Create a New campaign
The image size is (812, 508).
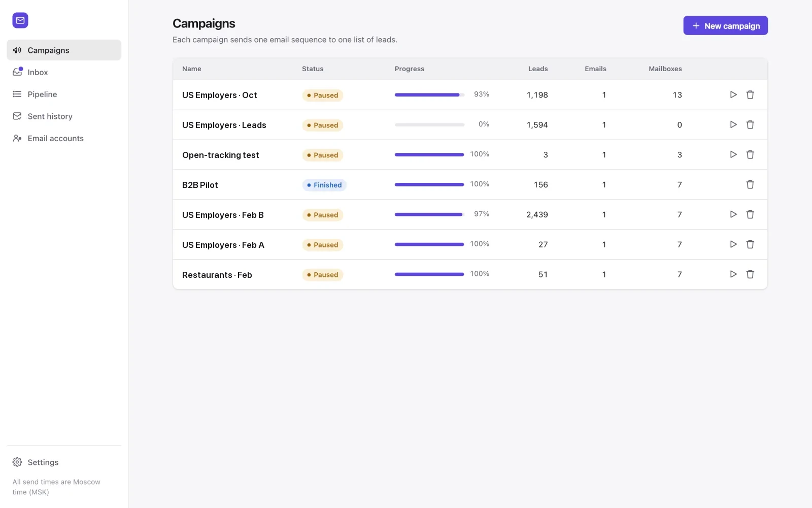click(x=725, y=25)
